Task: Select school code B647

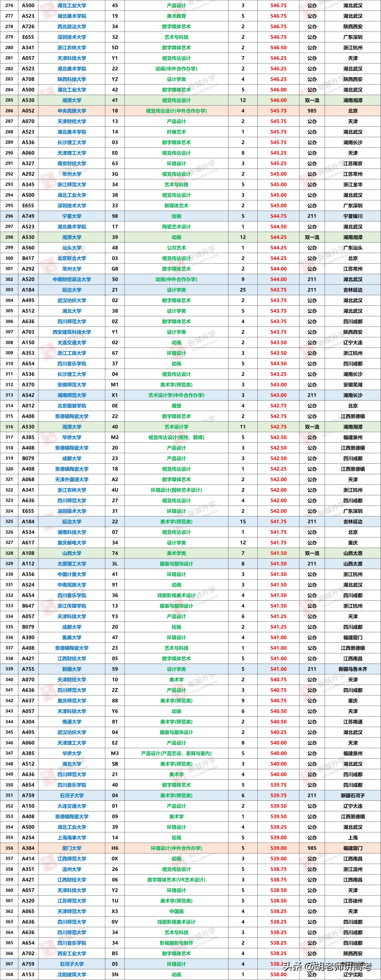Action: (28, 606)
